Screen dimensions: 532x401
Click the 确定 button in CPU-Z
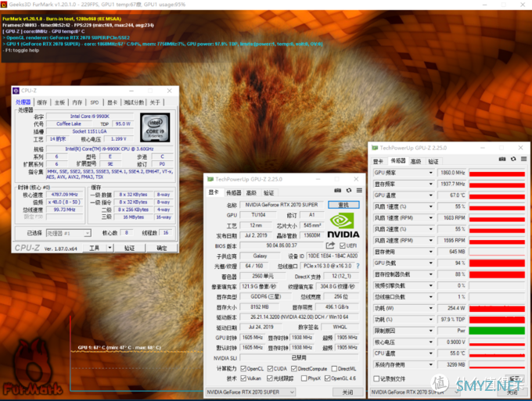[162, 248]
